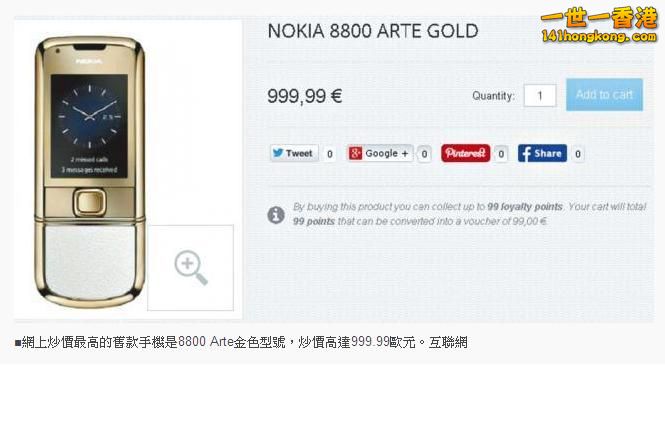
Task: Open the Nokia 8800 phone product image
Action: [x=89, y=171]
